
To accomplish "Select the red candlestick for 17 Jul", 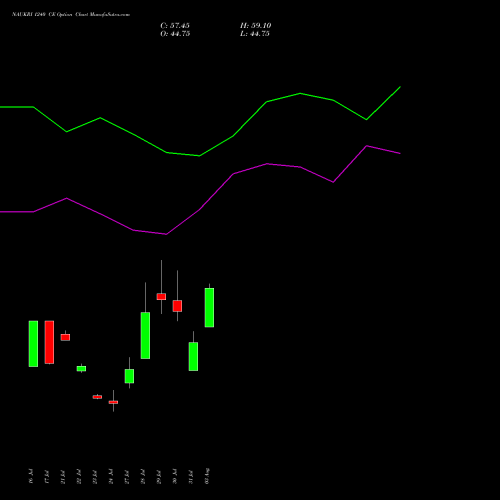I will point(49,342).
